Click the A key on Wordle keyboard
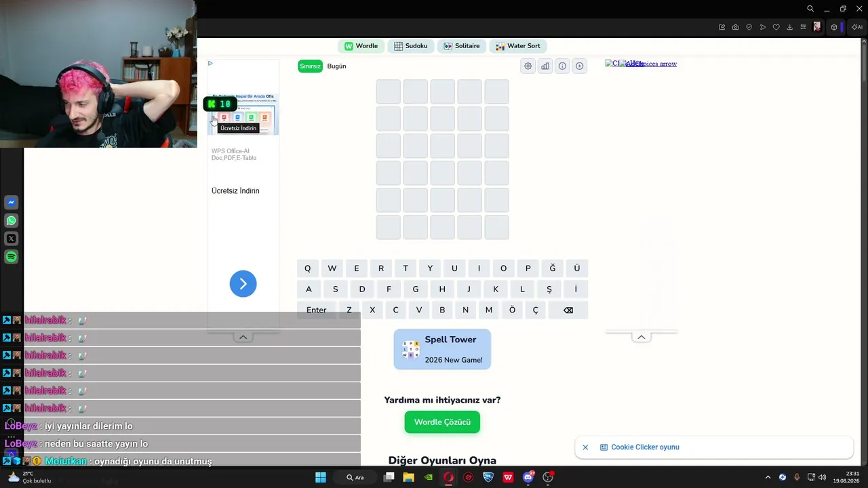 coord(309,289)
